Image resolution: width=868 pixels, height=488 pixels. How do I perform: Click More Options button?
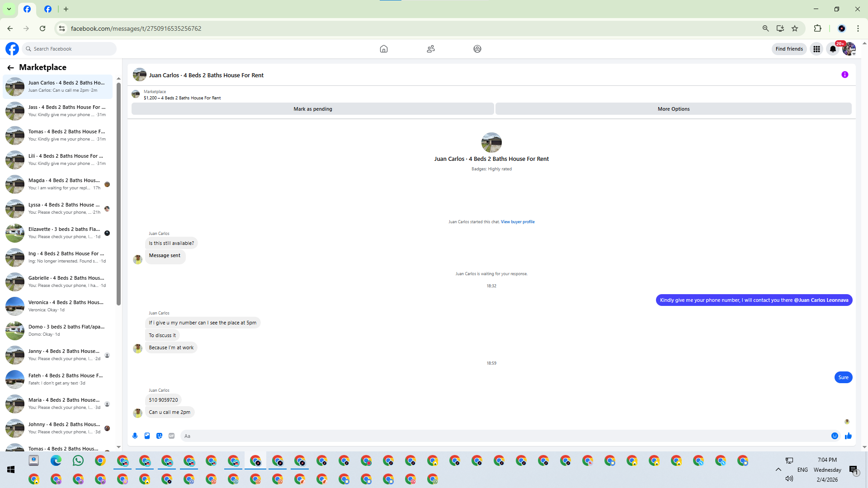pos(673,109)
